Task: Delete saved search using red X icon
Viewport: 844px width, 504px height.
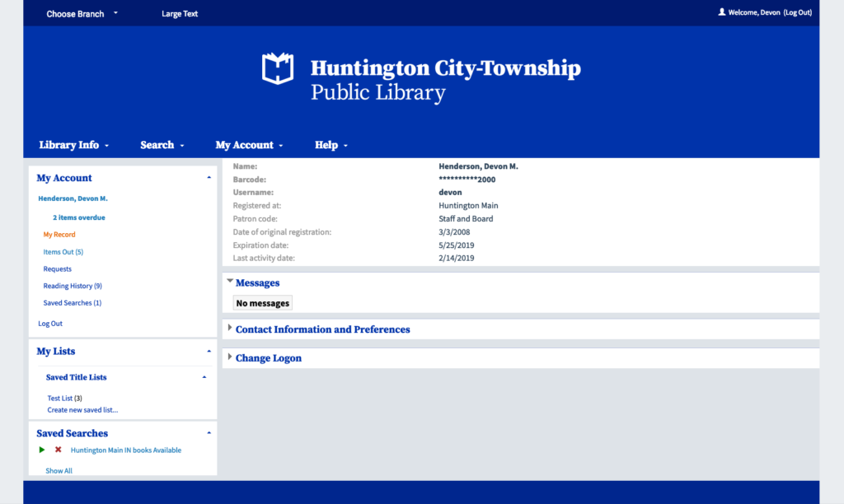Action: coord(59,450)
